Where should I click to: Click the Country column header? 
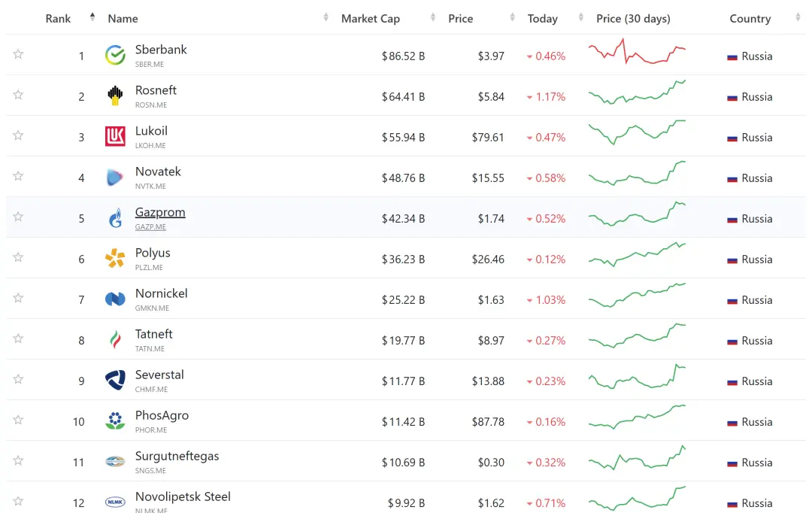click(x=750, y=19)
